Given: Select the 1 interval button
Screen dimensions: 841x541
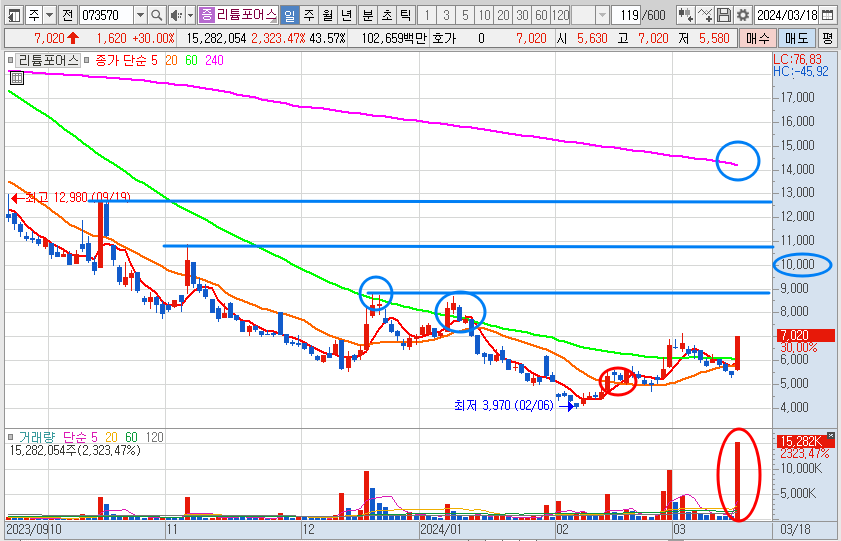Looking at the screenshot, I should coord(427,15).
